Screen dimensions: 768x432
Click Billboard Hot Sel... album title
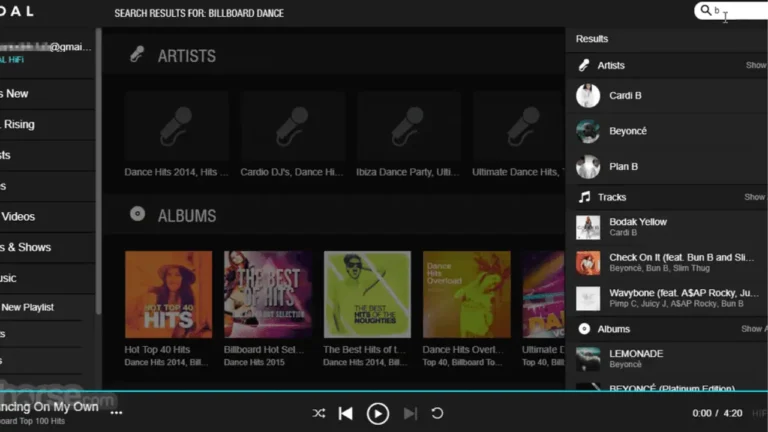tap(264, 350)
